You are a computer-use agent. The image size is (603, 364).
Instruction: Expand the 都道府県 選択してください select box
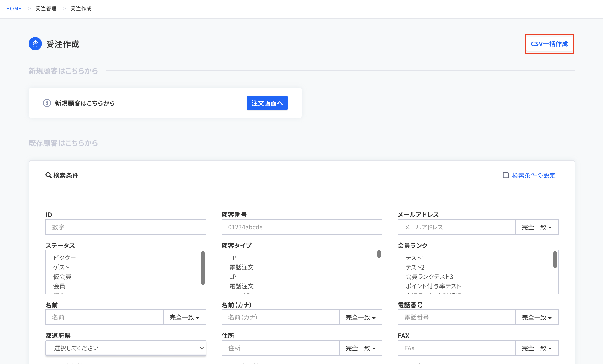pyautogui.click(x=126, y=348)
